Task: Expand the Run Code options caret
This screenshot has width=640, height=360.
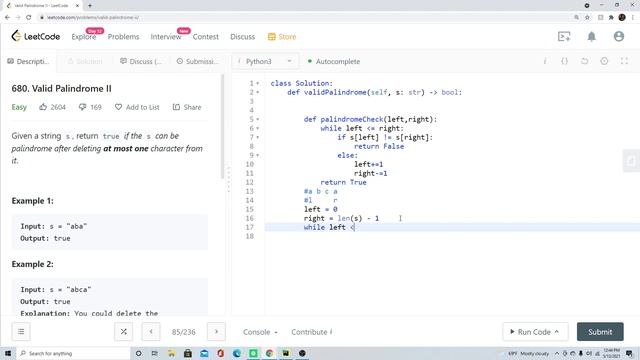Action: click(x=556, y=331)
